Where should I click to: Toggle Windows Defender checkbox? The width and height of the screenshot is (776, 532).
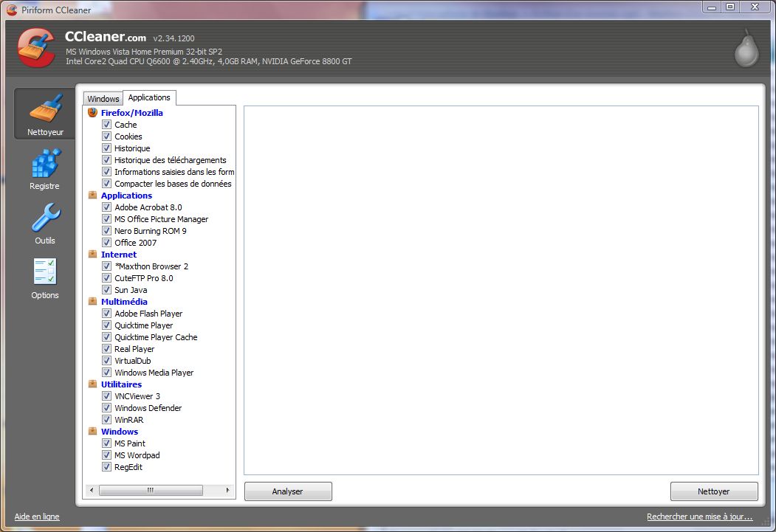(x=106, y=407)
